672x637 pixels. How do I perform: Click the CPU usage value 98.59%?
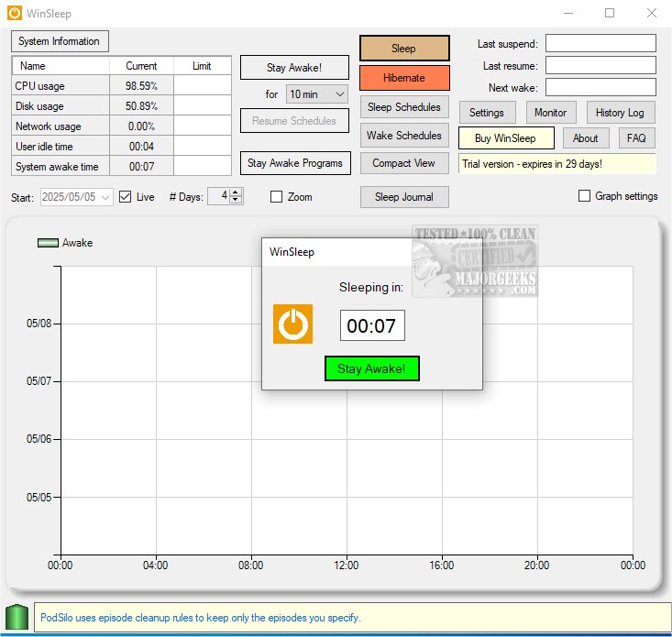pos(141,85)
